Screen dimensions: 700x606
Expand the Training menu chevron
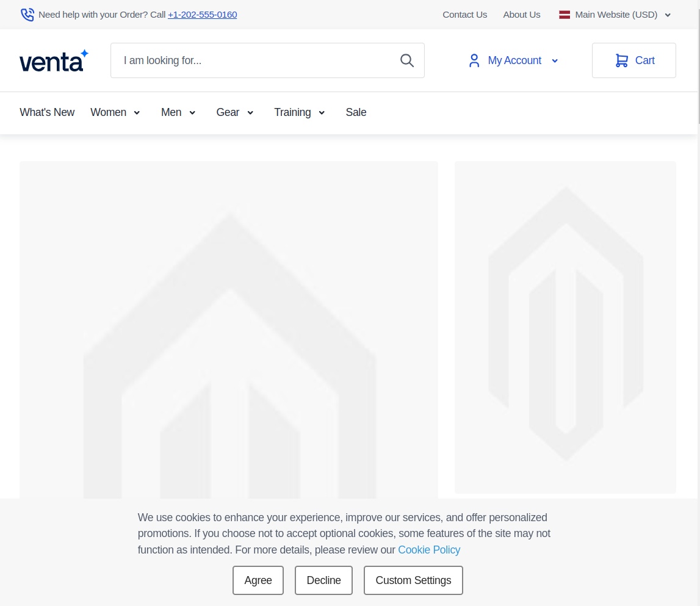[322, 113]
